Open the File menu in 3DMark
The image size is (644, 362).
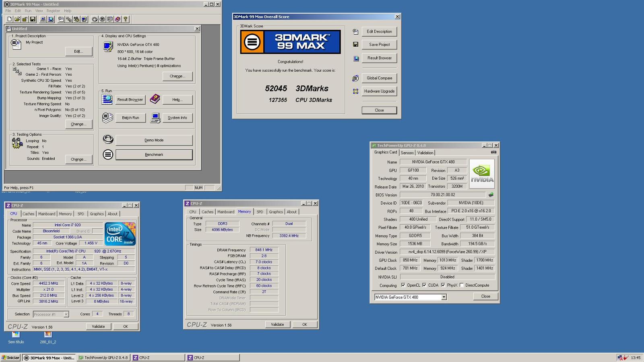tap(8, 11)
